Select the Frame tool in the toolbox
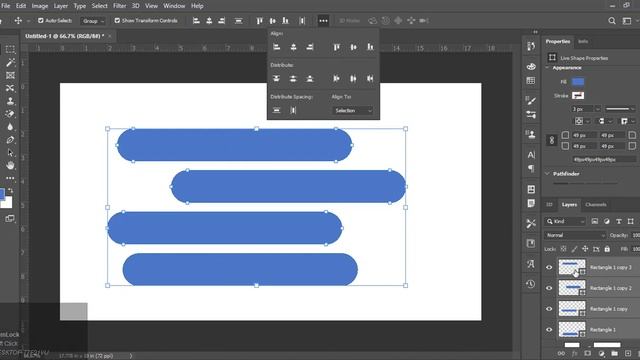640x360 pixels. pos(10,76)
